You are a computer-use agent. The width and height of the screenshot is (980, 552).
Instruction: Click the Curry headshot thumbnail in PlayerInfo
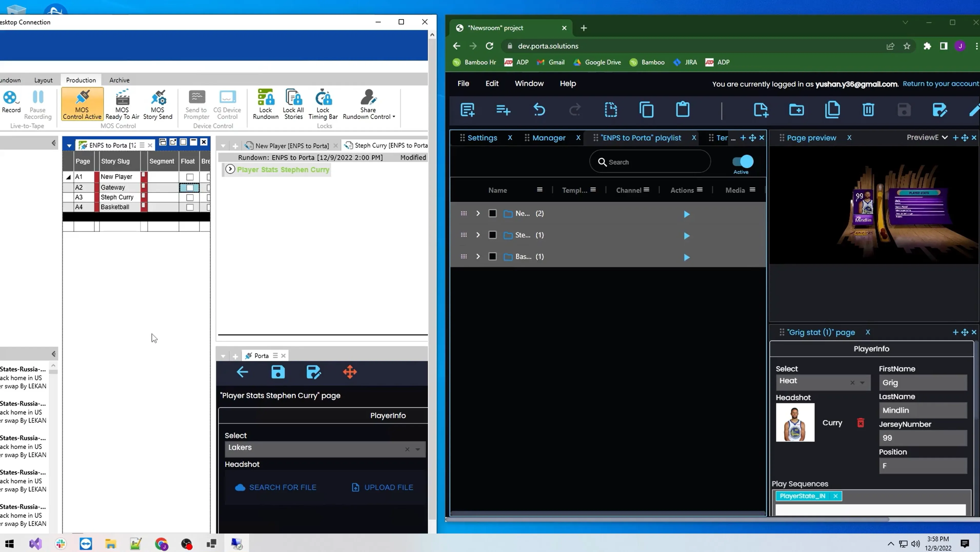pyautogui.click(x=795, y=423)
